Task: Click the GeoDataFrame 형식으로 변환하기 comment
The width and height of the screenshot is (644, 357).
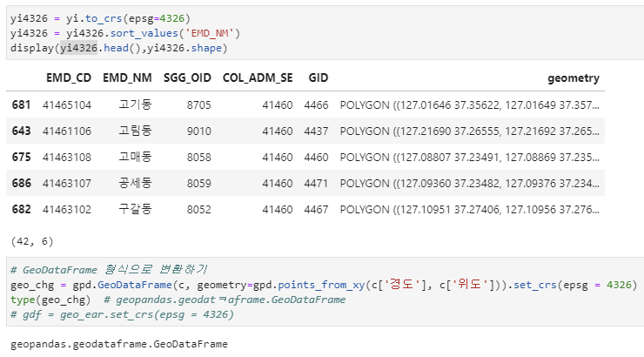Action: point(109,270)
